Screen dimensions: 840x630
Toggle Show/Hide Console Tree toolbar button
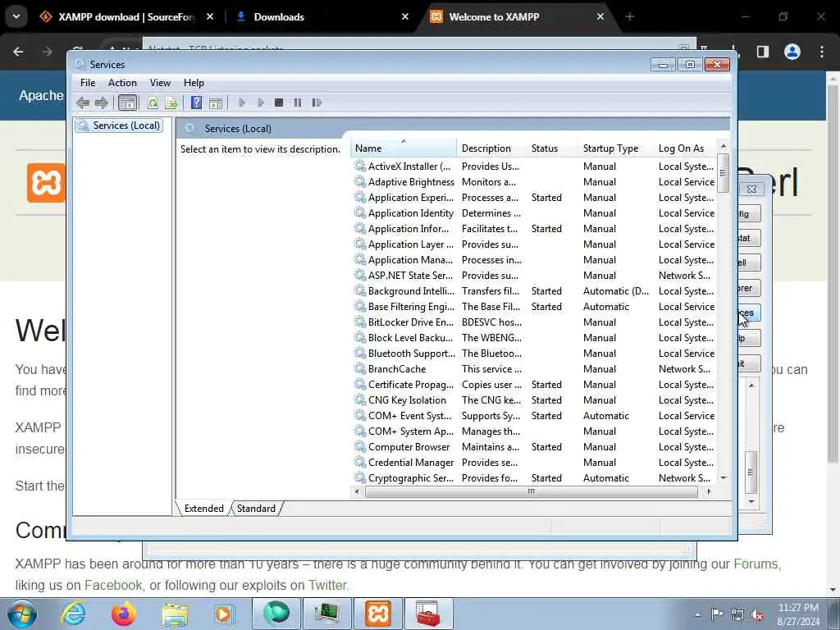(x=127, y=103)
